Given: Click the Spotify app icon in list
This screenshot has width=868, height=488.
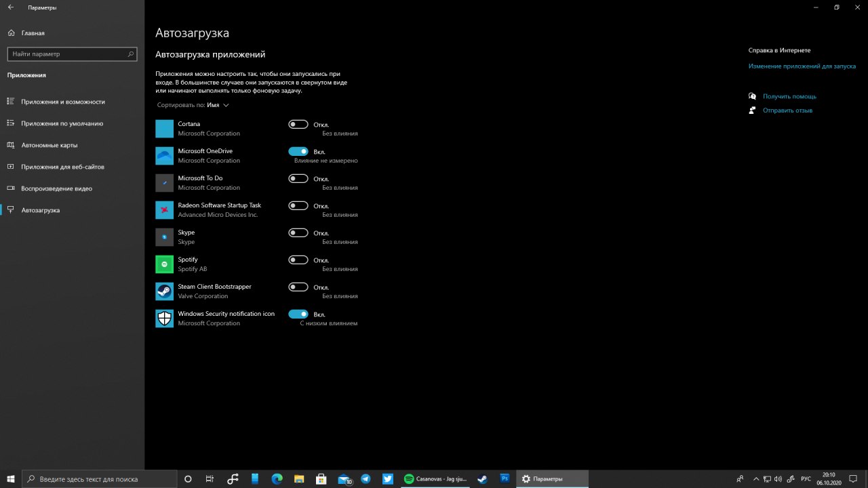Looking at the screenshot, I should (x=164, y=264).
